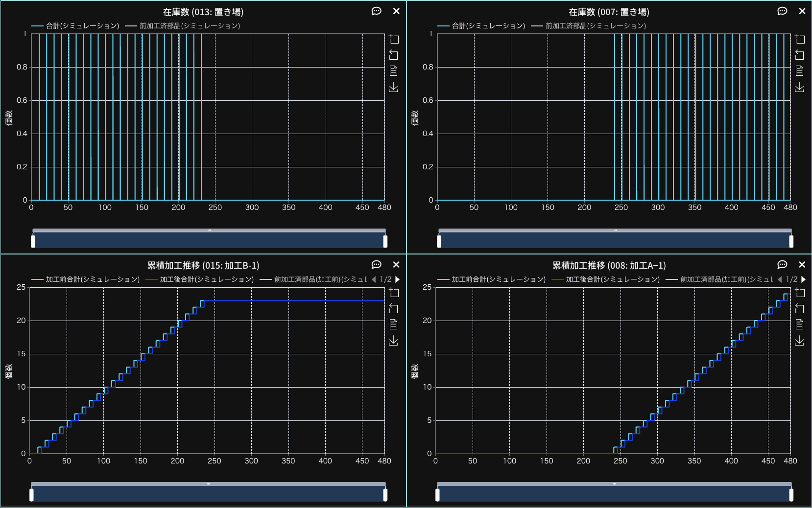
Task: Toggle 合計(シミュレーション) series in 在庫数 013 legend
Action: pyautogui.click(x=76, y=26)
